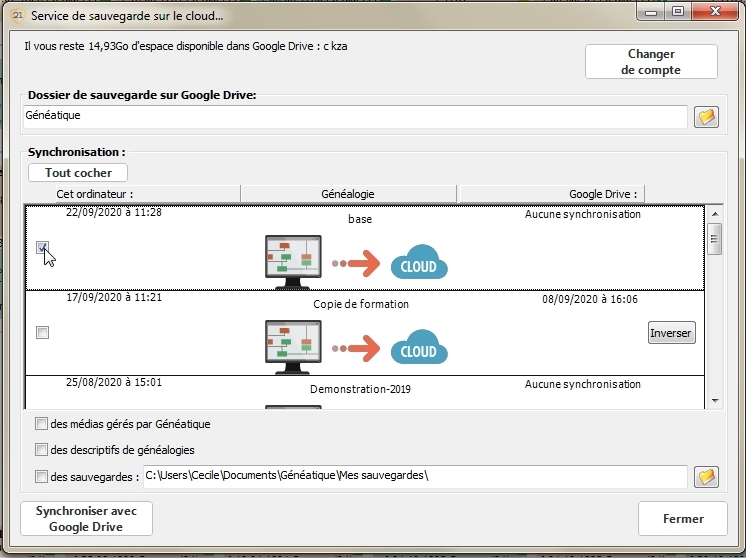Click date '17/09/2020 à 11:21'
This screenshot has width=746, height=558.
coord(114,297)
